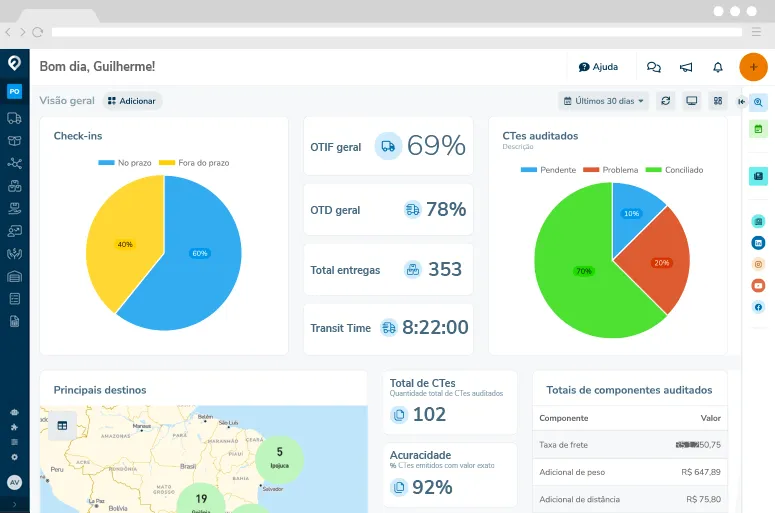Viewport: 775px width, 513px height.
Task: Click the magnifier search icon in right panel
Action: [758, 102]
